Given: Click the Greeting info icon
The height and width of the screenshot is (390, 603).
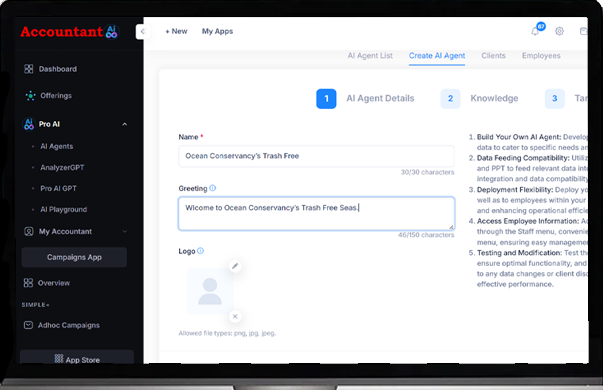Looking at the screenshot, I should (x=213, y=188).
